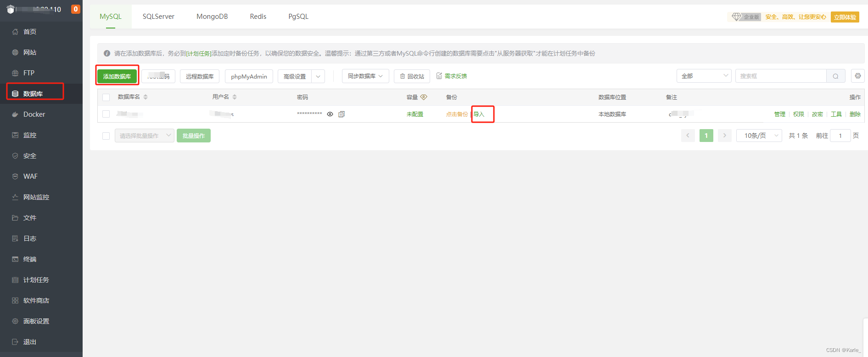Image resolution: width=868 pixels, height=357 pixels.
Task: Open the 请选择批量操作 dropdown
Action: (x=145, y=136)
